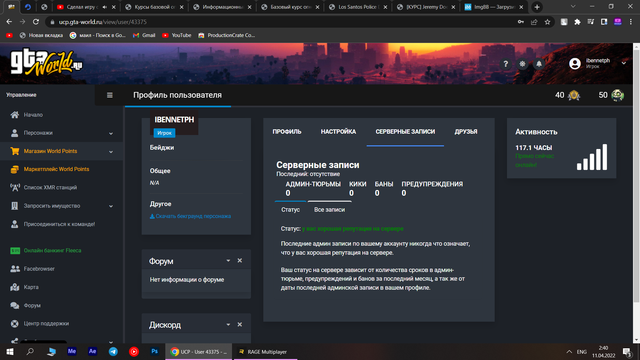Open Telegram from the taskbar
The height and width of the screenshot is (360, 640).
tap(113, 351)
